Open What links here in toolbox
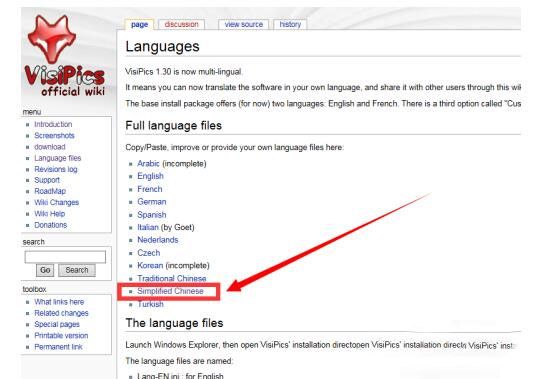The image size is (548, 379). tap(59, 302)
